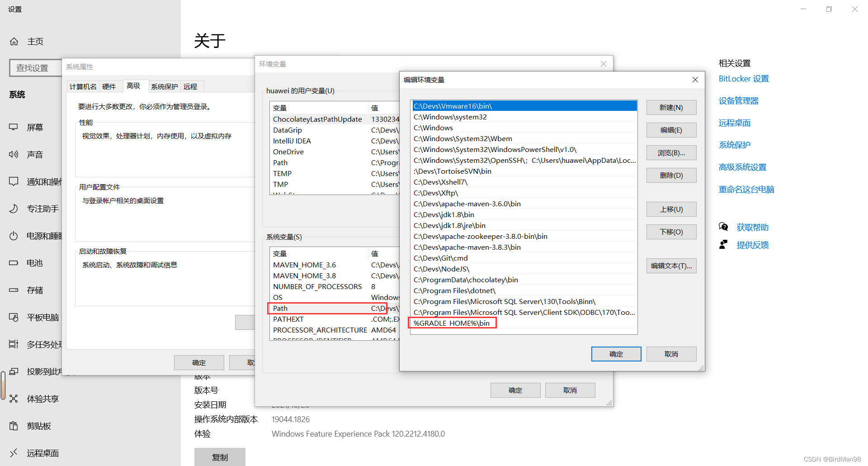Select the PATHEXT system variable row
The image size is (868, 466).
click(335, 319)
